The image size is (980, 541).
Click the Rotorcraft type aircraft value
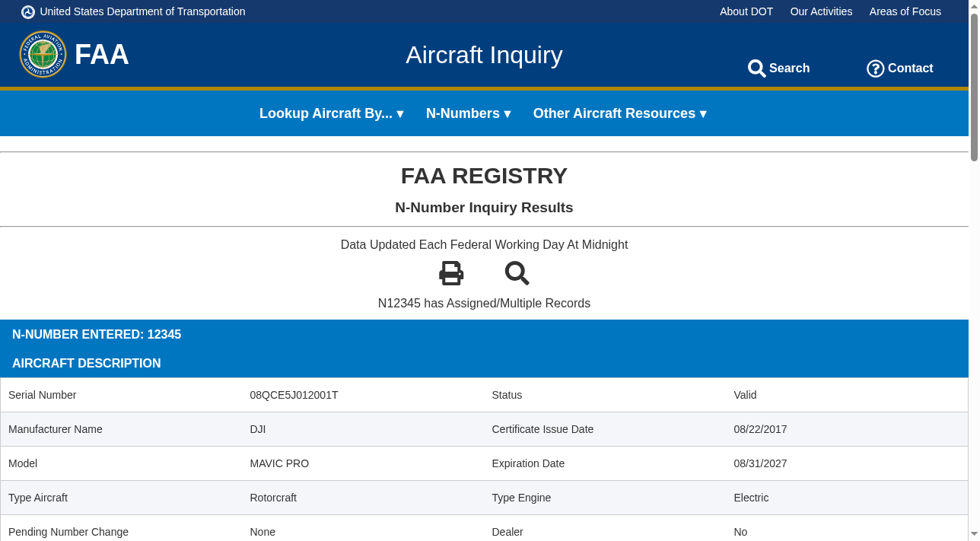[x=273, y=498]
